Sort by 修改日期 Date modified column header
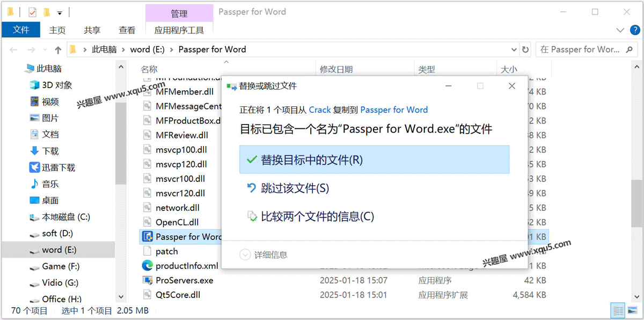The width and height of the screenshot is (644, 320). click(336, 69)
